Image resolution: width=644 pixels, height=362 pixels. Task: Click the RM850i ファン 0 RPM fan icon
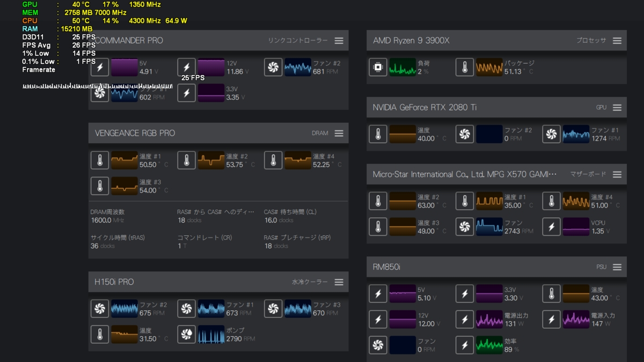[x=378, y=345]
